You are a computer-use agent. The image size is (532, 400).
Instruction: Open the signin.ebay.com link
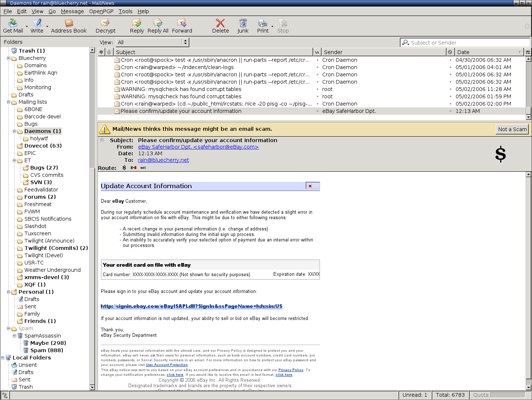pos(191,306)
